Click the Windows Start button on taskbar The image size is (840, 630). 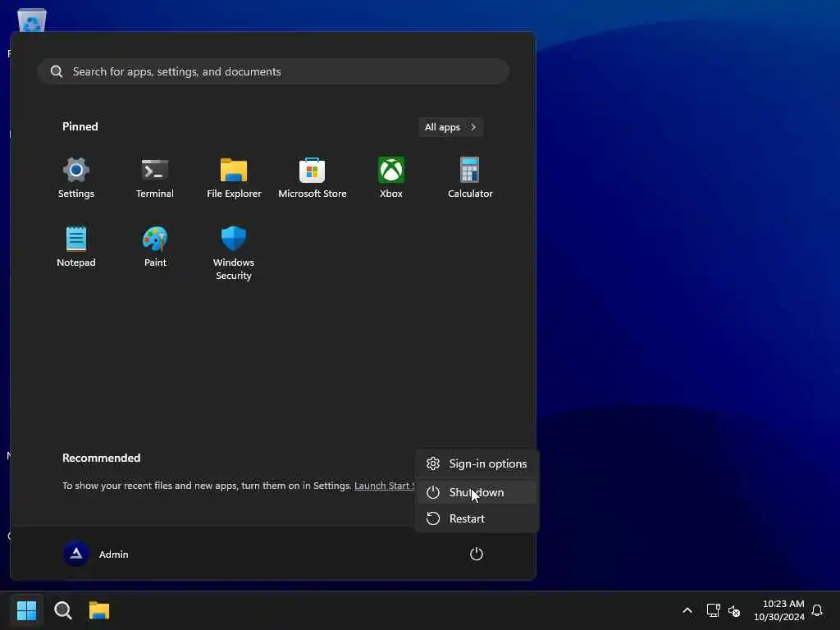coord(27,610)
